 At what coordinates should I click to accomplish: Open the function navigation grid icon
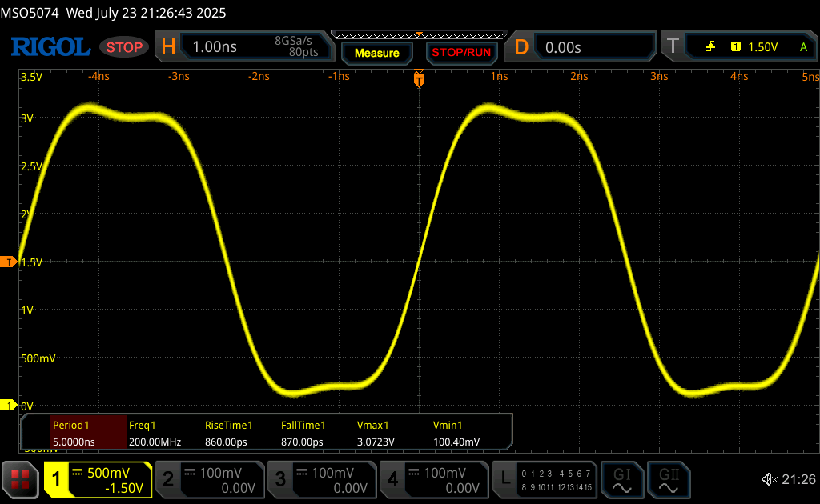tap(21, 479)
